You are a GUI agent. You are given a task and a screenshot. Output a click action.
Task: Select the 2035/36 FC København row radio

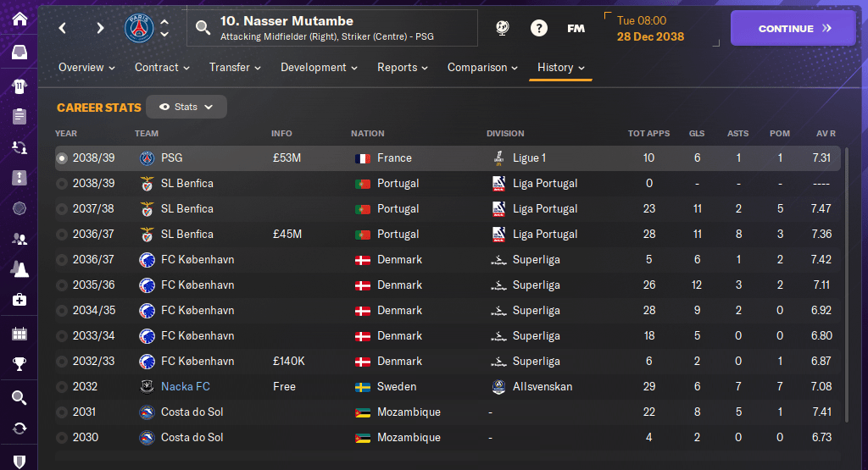pyautogui.click(x=61, y=285)
